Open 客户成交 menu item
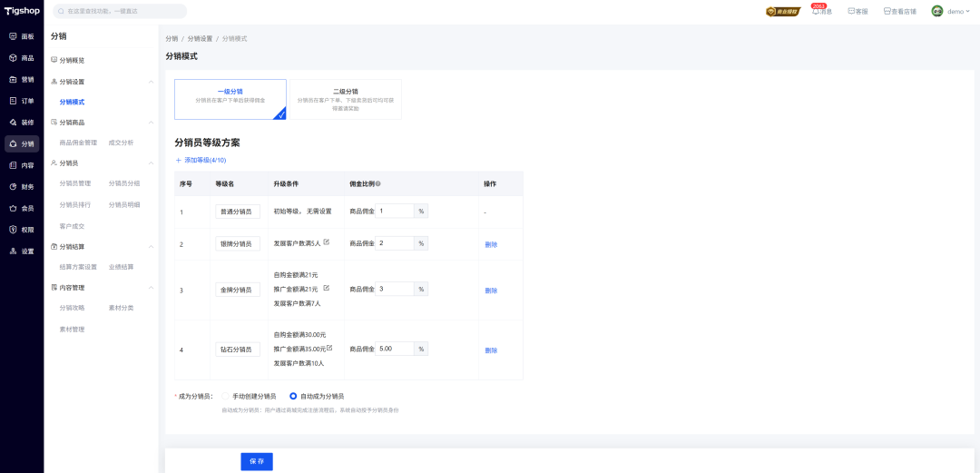980x473 pixels. [72, 225]
